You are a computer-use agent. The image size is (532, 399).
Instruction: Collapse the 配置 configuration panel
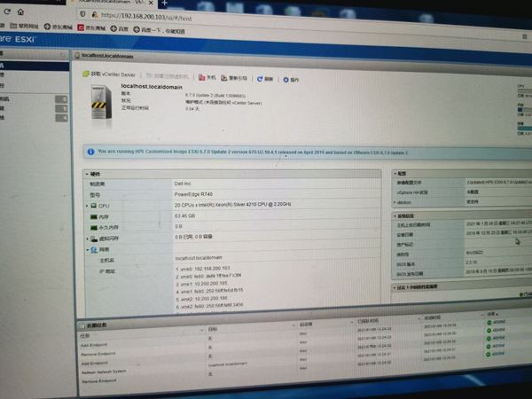tap(395, 175)
